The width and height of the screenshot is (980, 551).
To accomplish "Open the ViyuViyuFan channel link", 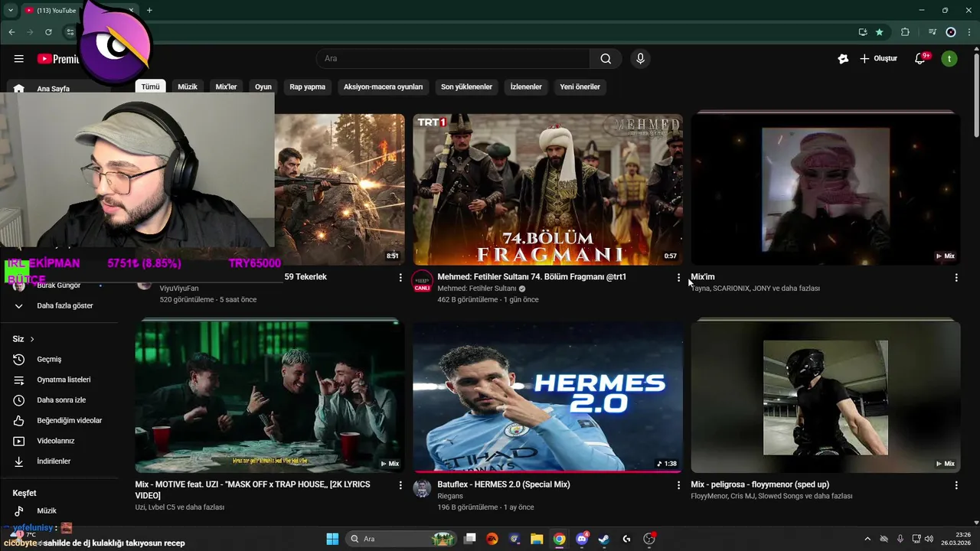I will coord(179,289).
